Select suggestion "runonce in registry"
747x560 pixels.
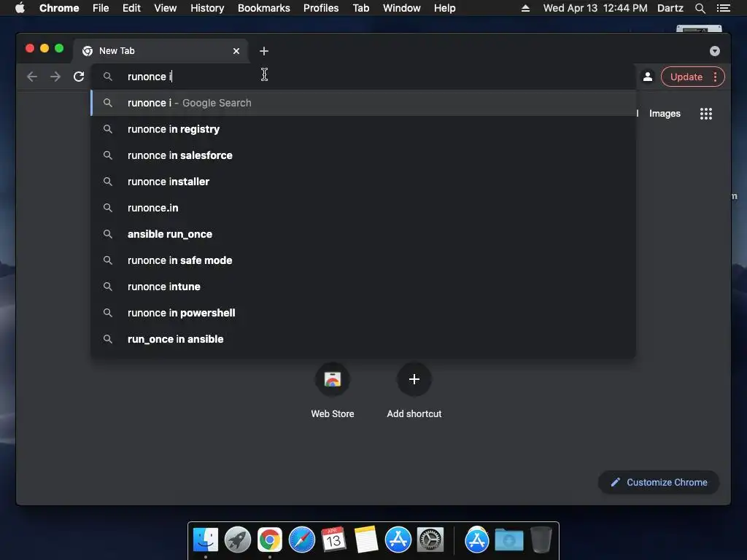[363, 129]
